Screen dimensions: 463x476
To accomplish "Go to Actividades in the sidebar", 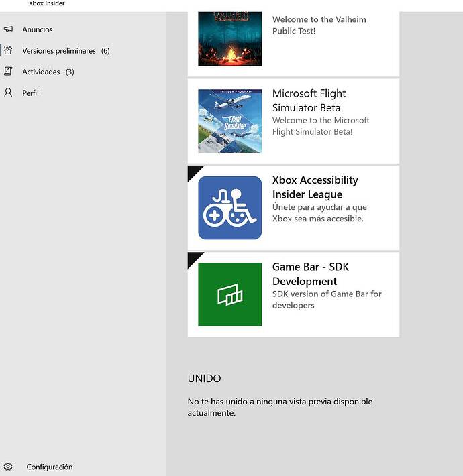I will (x=41, y=72).
